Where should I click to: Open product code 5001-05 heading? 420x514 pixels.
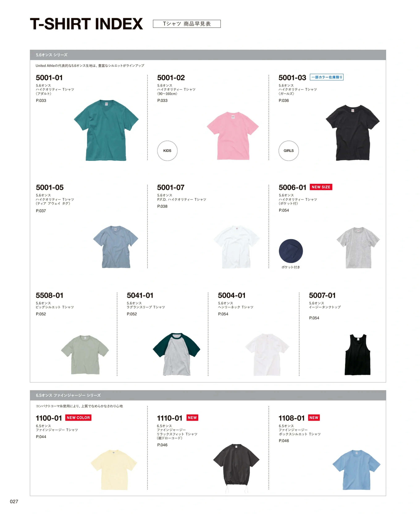click(x=50, y=187)
